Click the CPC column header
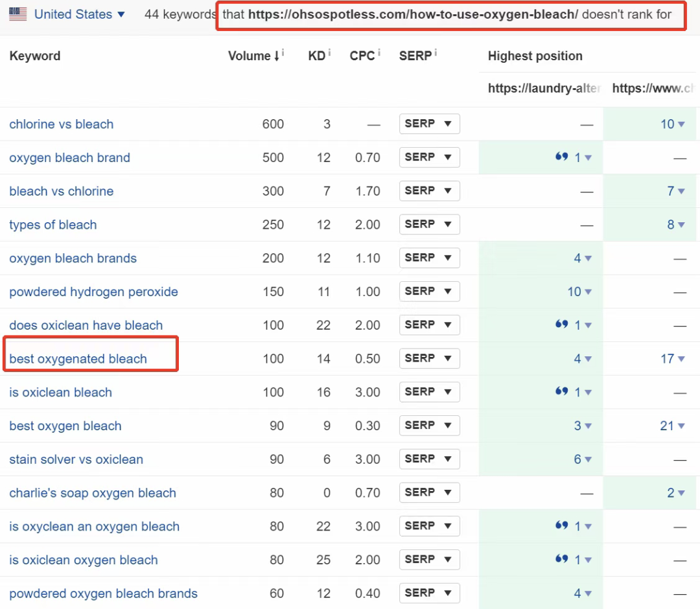 point(362,56)
